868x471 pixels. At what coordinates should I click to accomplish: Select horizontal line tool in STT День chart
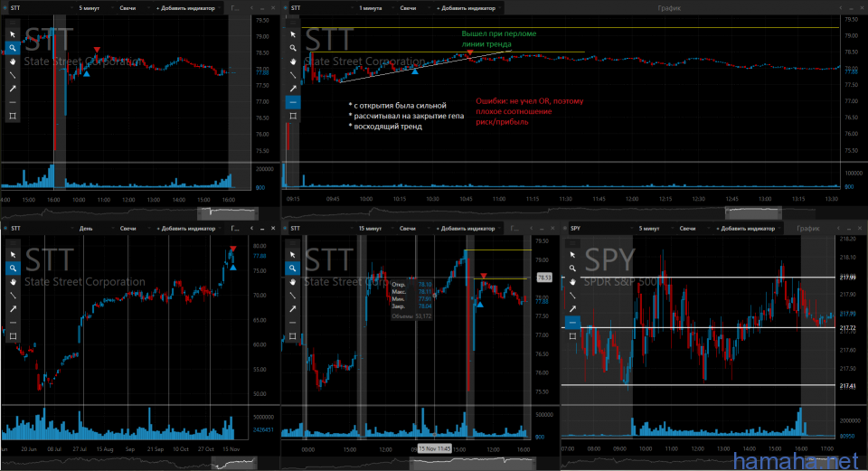pos(13,323)
